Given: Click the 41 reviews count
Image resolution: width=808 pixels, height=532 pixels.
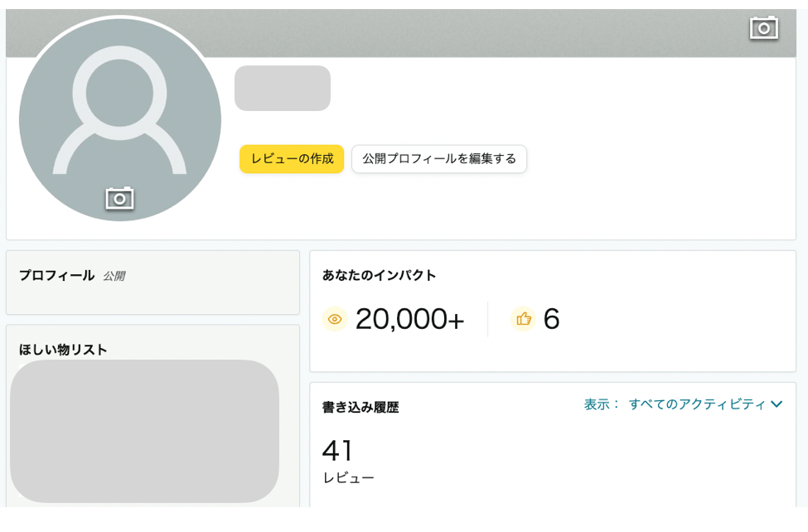Looking at the screenshot, I should pos(337,451).
